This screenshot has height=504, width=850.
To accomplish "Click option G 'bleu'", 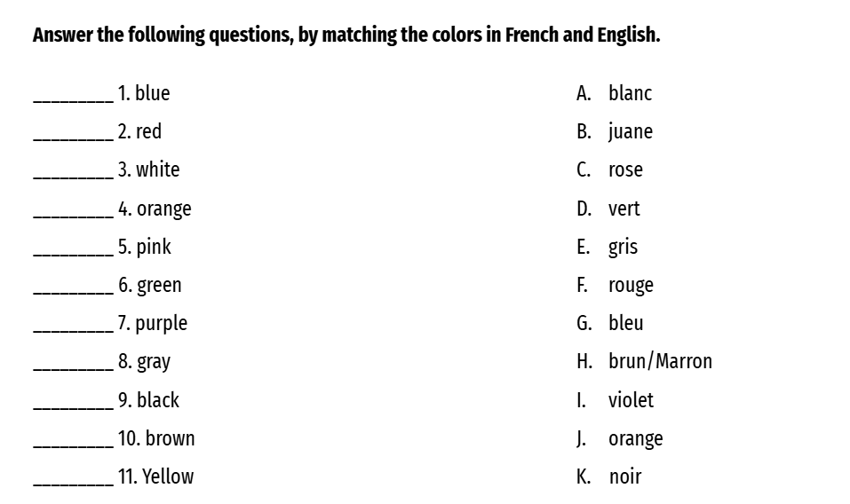I will pyautogui.click(x=625, y=323).
